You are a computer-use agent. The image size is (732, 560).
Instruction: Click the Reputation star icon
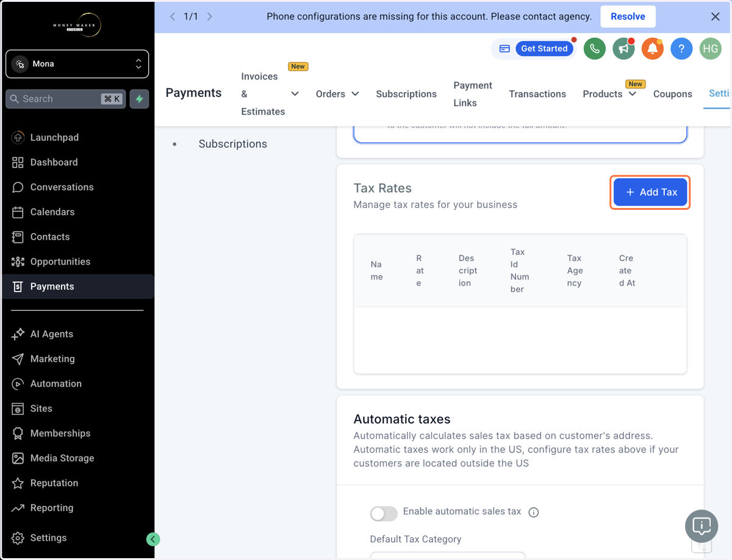(18, 483)
